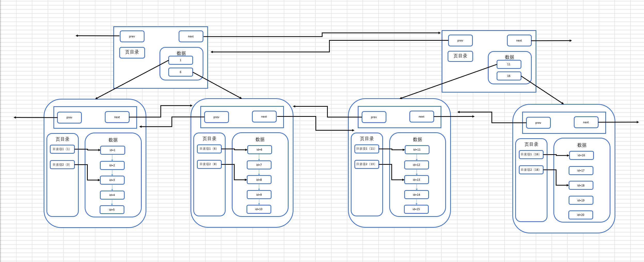Click directory entry 目录项2（3）
This screenshot has height=262, width=644.
click(x=62, y=165)
